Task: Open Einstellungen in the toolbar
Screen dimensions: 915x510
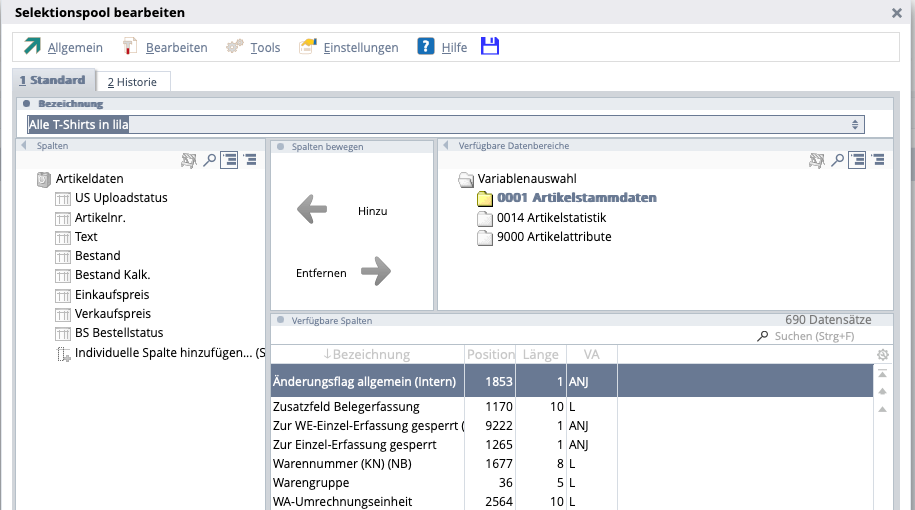Action: [348, 47]
